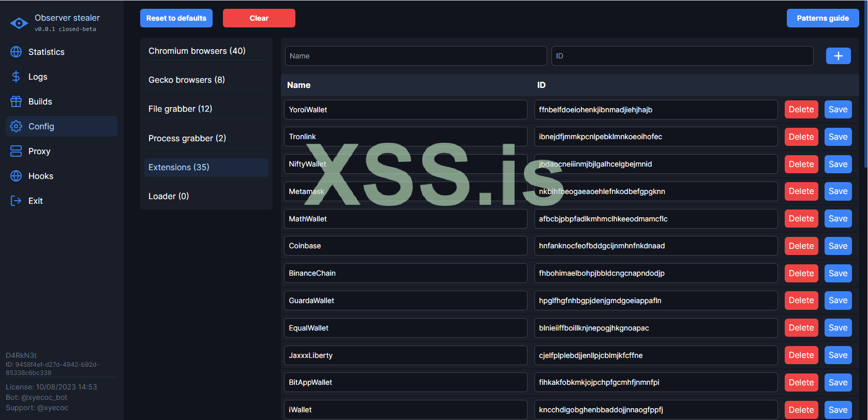This screenshot has width=868, height=420.
Task: Focus the new extension Name field
Action: click(x=416, y=56)
